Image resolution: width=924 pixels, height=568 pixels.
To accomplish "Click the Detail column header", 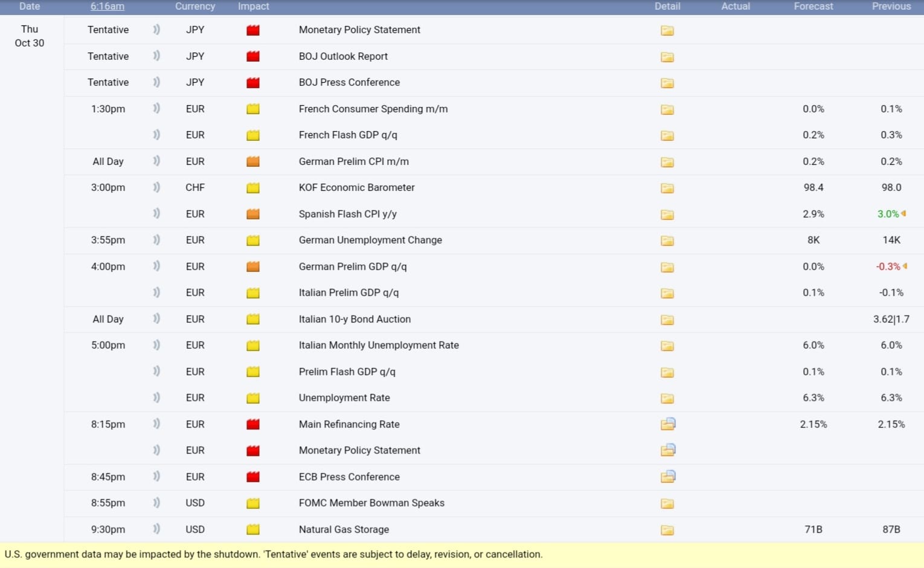I will tap(667, 6).
